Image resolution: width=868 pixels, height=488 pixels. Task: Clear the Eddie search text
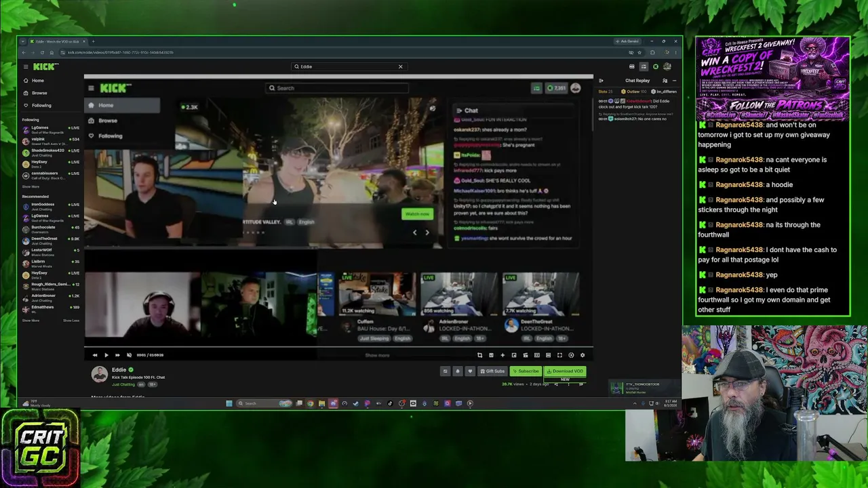click(x=400, y=66)
